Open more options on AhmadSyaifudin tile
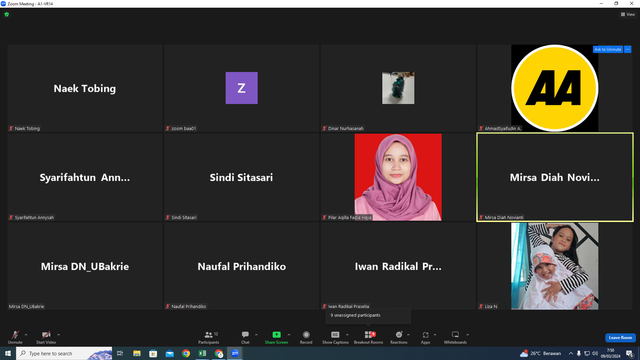Screen dimensions: 640x360 click(628, 49)
